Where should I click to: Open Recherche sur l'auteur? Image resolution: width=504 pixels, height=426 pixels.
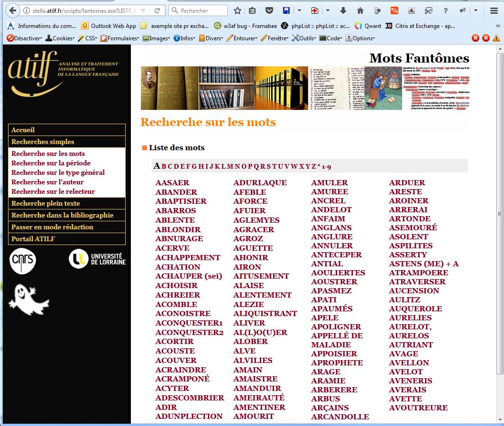click(47, 182)
